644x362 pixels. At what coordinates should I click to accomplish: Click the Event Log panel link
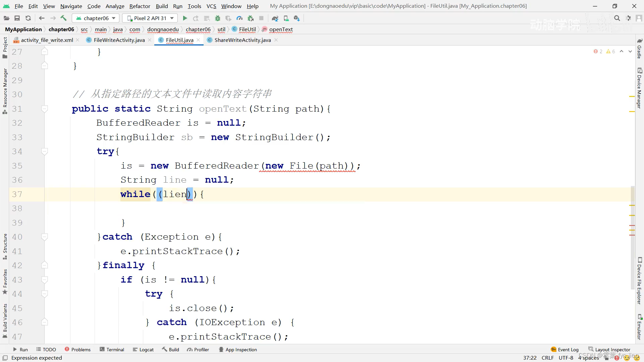pyautogui.click(x=568, y=349)
